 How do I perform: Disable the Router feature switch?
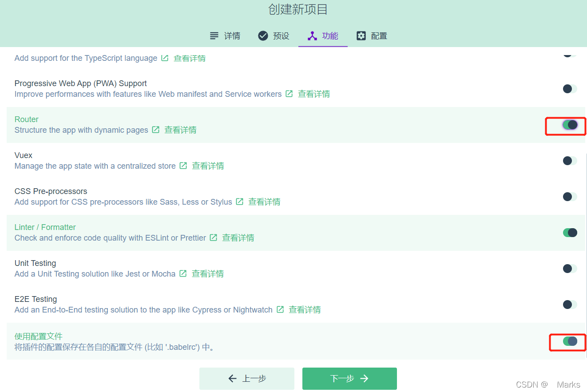pyautogui.click(x=570, y=125)
